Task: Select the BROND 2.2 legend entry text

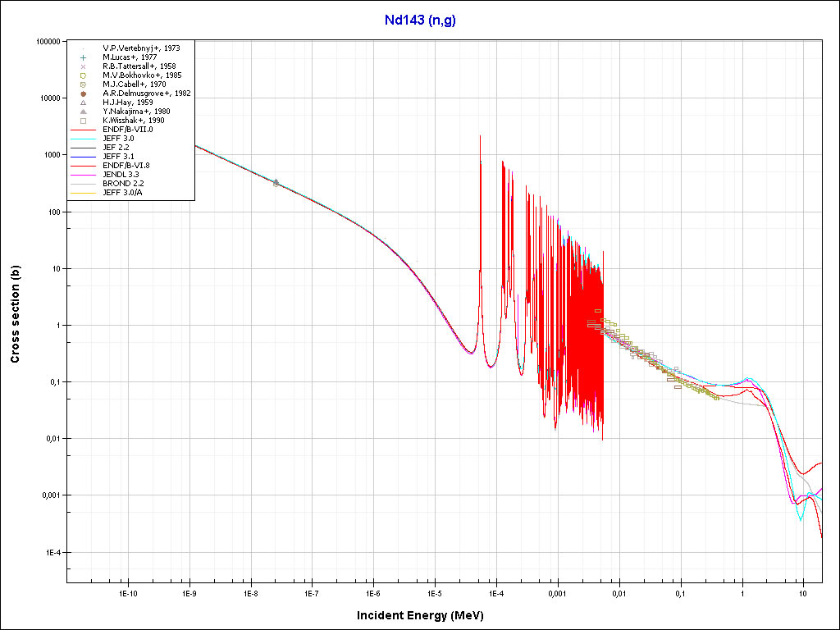Action: click(x=123, y=184)
